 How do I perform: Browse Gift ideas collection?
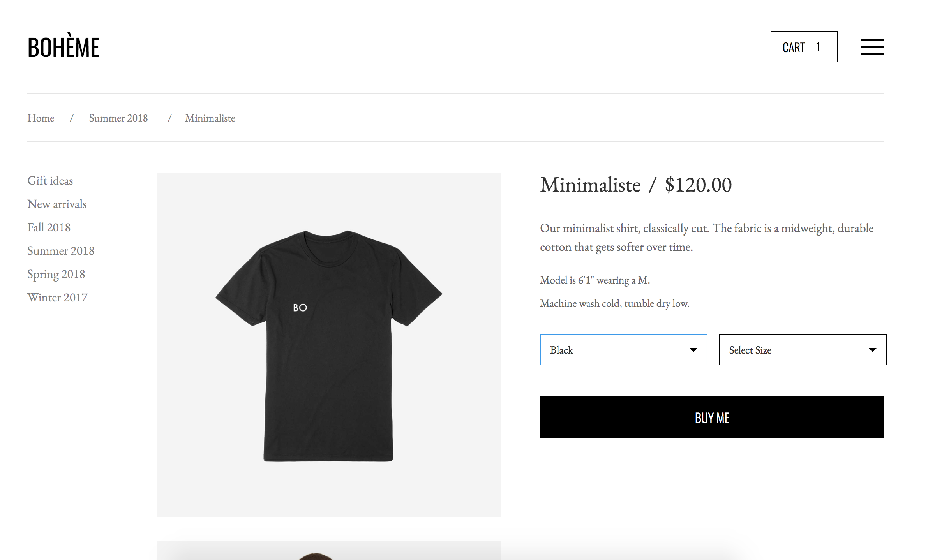point(50,180)
